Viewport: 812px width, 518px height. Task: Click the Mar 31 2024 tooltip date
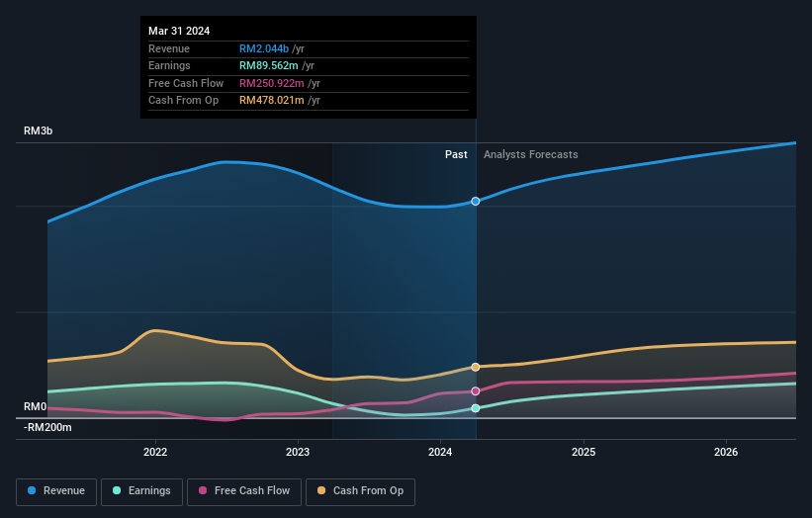[179, 31]
